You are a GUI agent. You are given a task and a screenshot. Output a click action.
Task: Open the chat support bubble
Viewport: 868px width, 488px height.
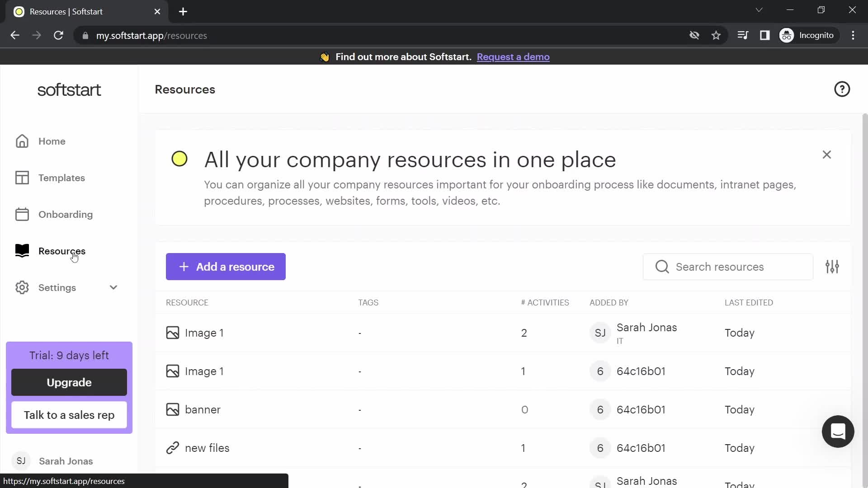point(838,432)
